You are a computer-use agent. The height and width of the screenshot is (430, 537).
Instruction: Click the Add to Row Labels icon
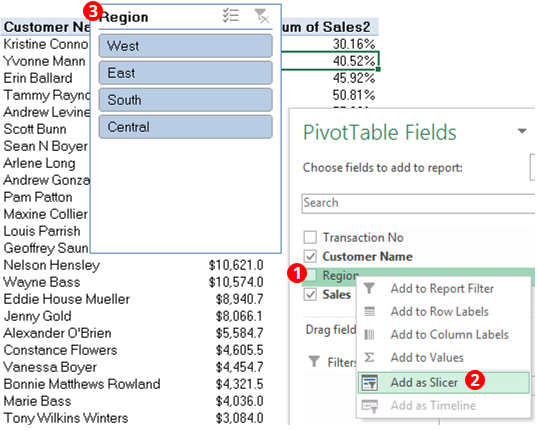[369, 311]
